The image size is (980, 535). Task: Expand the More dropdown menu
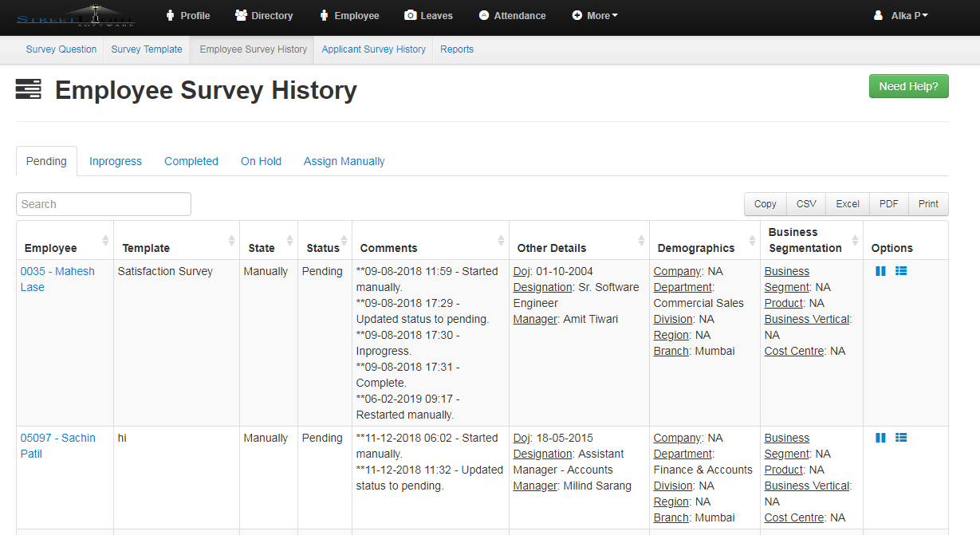pos(595,16)
